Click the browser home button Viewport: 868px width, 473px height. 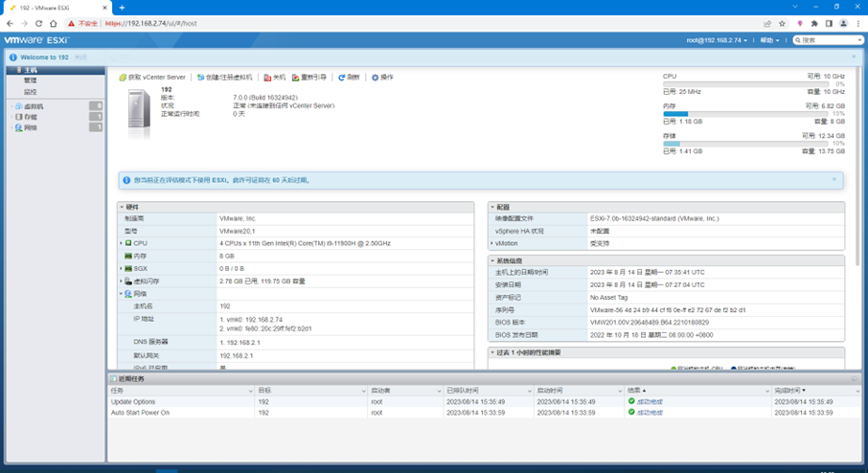coord(53,23)
